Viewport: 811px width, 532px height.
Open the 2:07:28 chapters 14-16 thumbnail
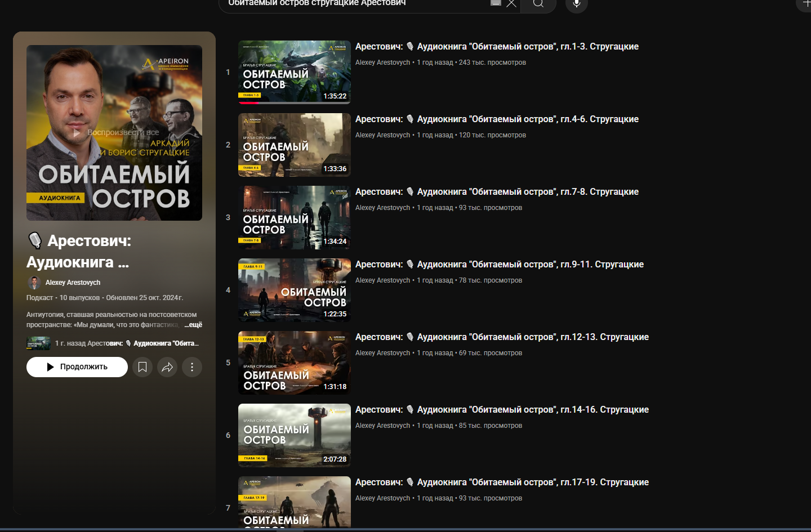(x=294, y=435)
